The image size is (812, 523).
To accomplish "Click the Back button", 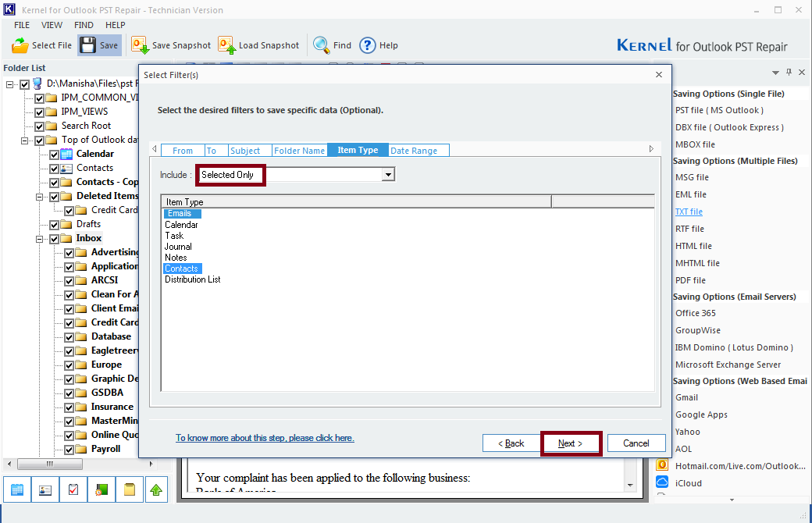I will pyautogui.click(x=511, y=443).
